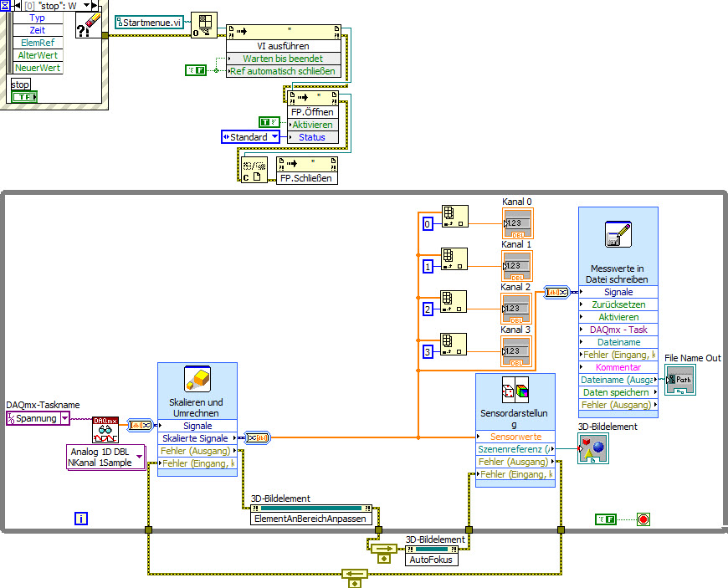Viewport: 728px width, 588px height.
Task: Click the AlterWert event data node item
Action: coord(38,54)
